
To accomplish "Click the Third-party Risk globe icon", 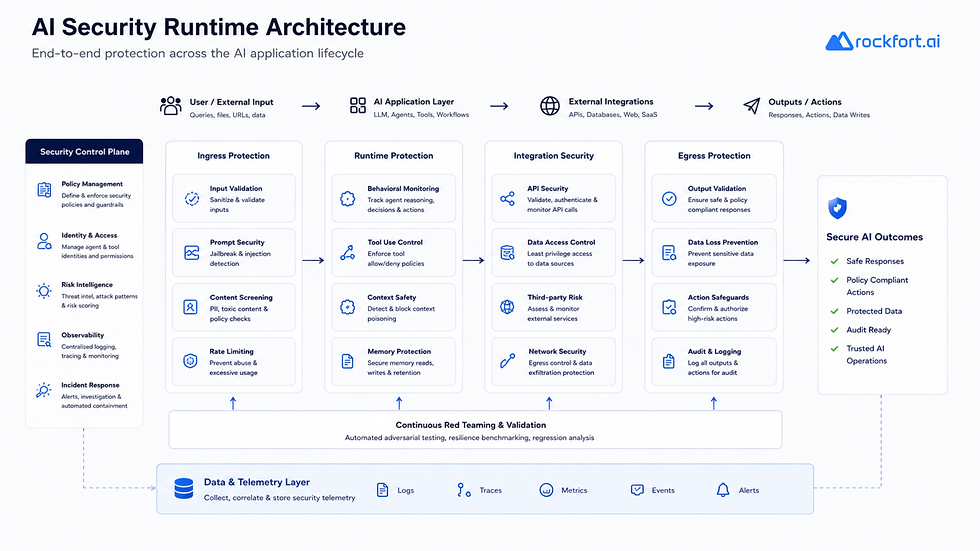I will (x=508, y=307).
